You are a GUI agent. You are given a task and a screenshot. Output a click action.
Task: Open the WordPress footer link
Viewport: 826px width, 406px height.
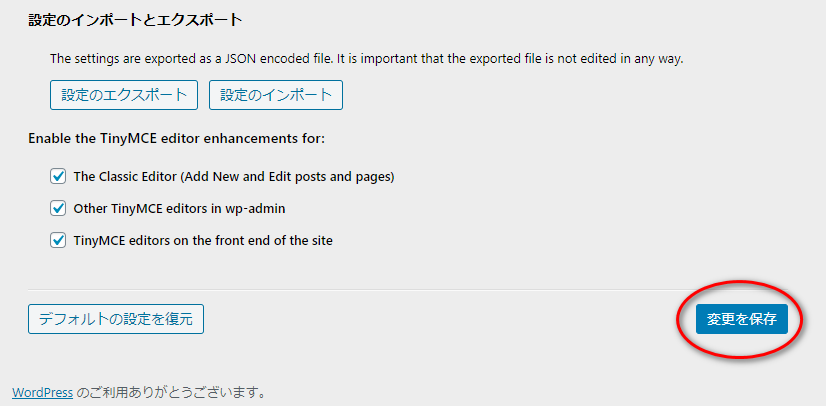coord(42,393)
